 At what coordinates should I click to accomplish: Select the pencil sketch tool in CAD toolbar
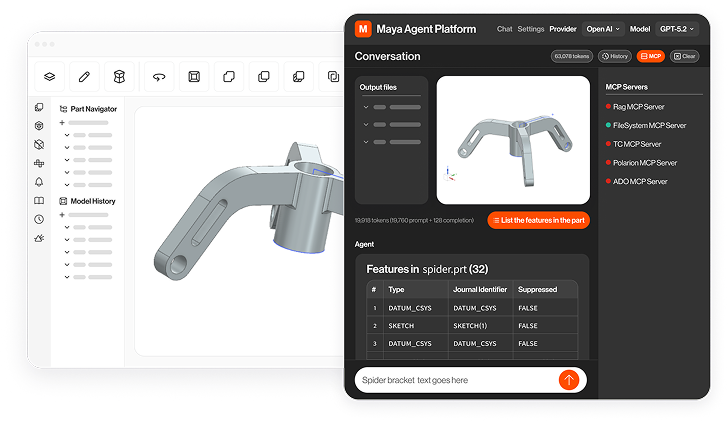84,77
